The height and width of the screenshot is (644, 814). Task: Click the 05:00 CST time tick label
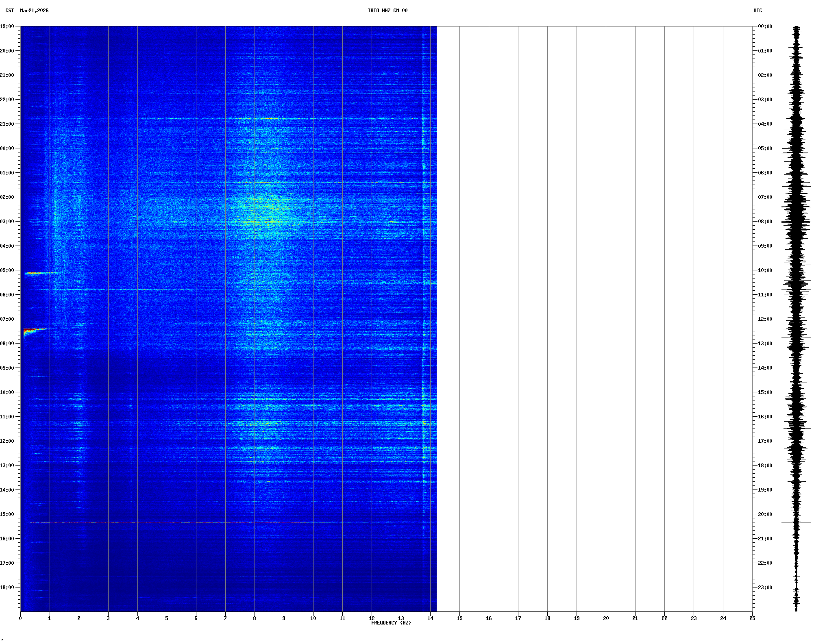(x=7, y=270)
